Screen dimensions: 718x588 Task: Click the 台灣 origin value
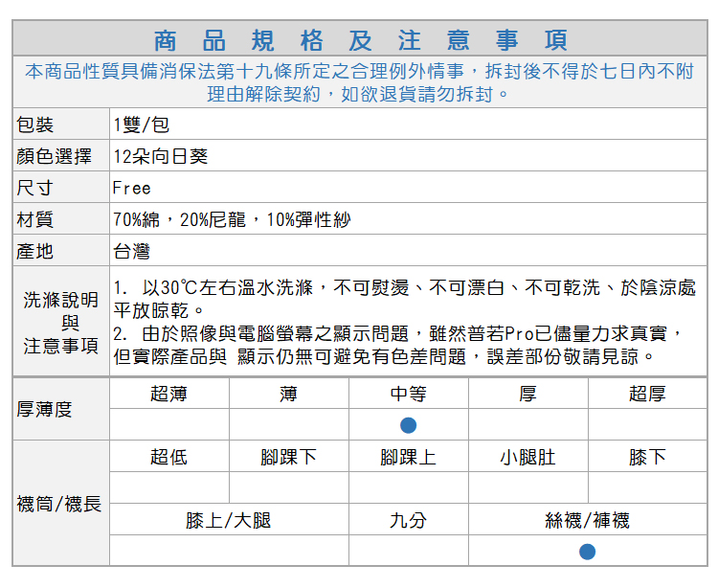pos(132,251)
